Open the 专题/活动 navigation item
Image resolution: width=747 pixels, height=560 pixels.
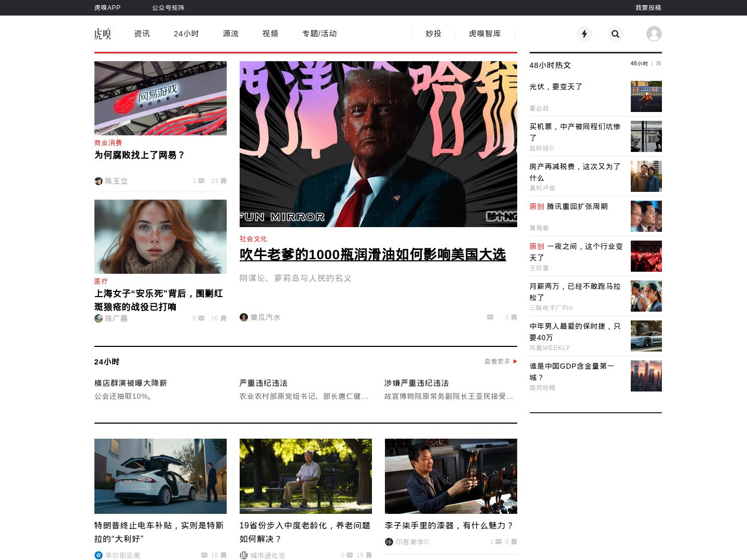tap(320, 34)
